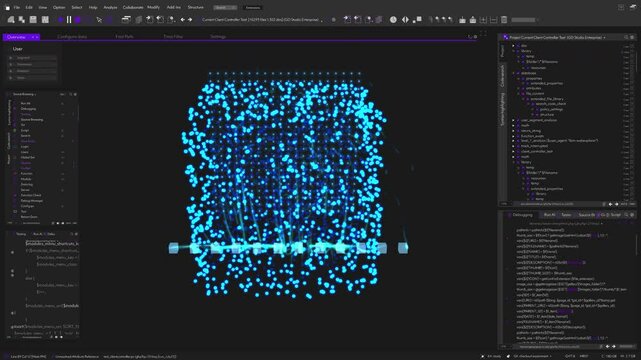Click the clock icon in toolbar

coord(393,19)
